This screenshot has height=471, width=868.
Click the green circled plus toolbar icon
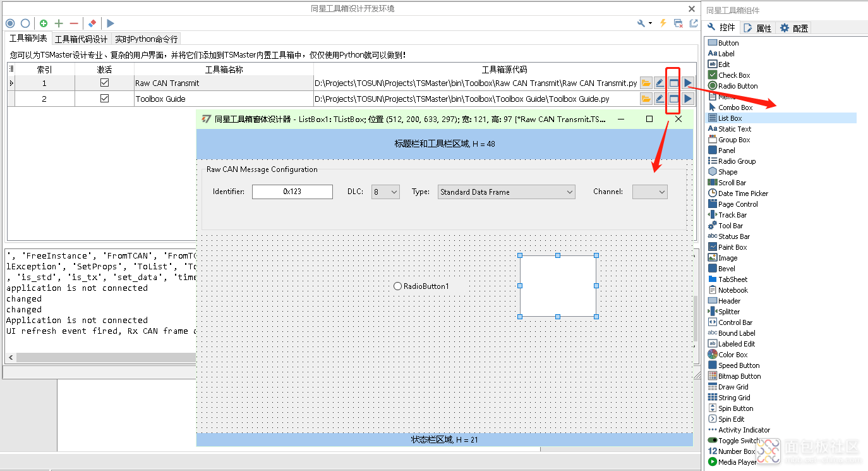coord(44,23)
